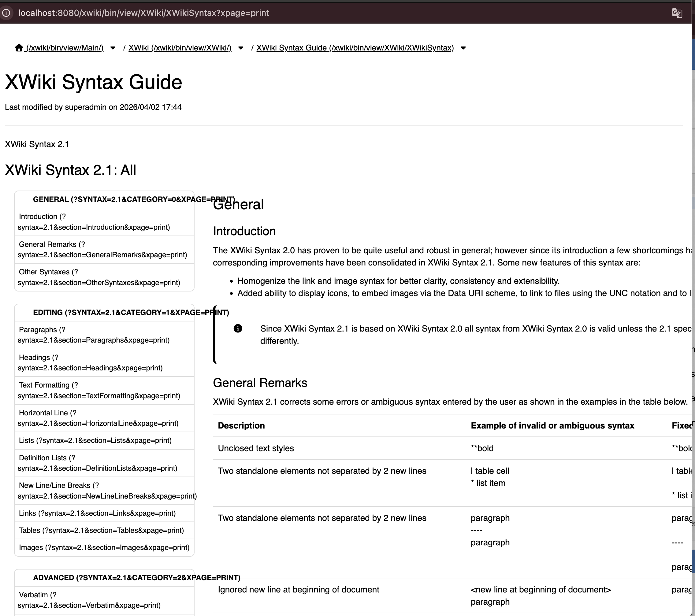Jump to the Horizontal Line section
The image size is (695, 616).
tap(98, 418)
